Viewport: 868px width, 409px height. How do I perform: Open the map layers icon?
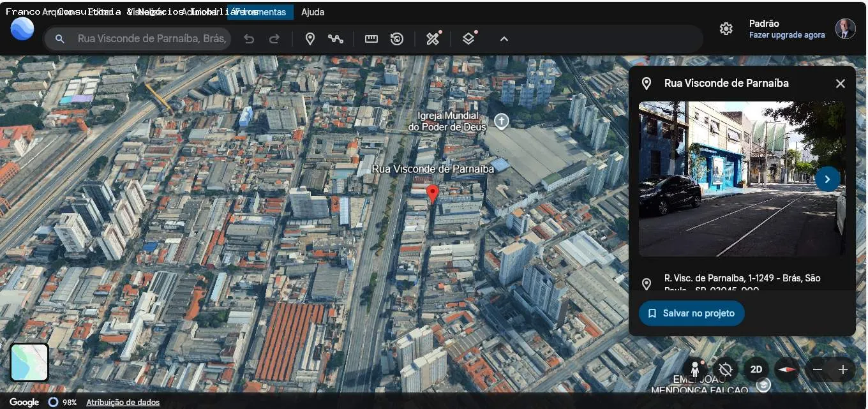[x=468, y=39]
